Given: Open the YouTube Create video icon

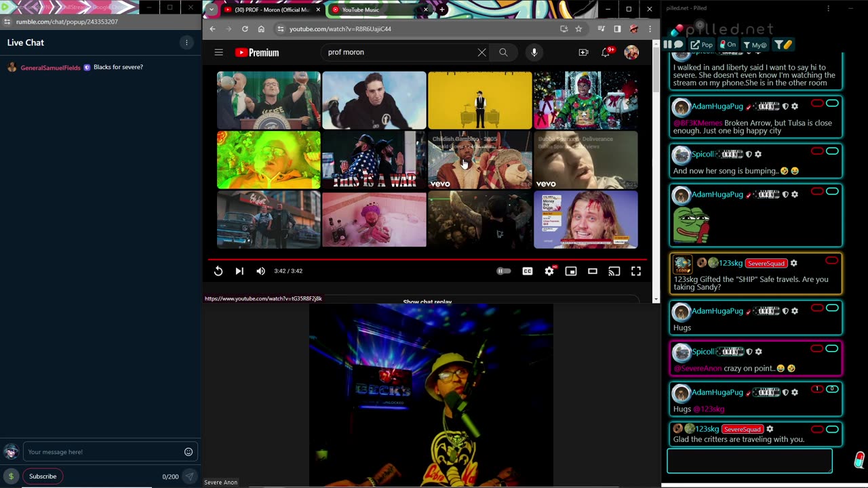Looking at the screenshot, I should tap(583, 52).
